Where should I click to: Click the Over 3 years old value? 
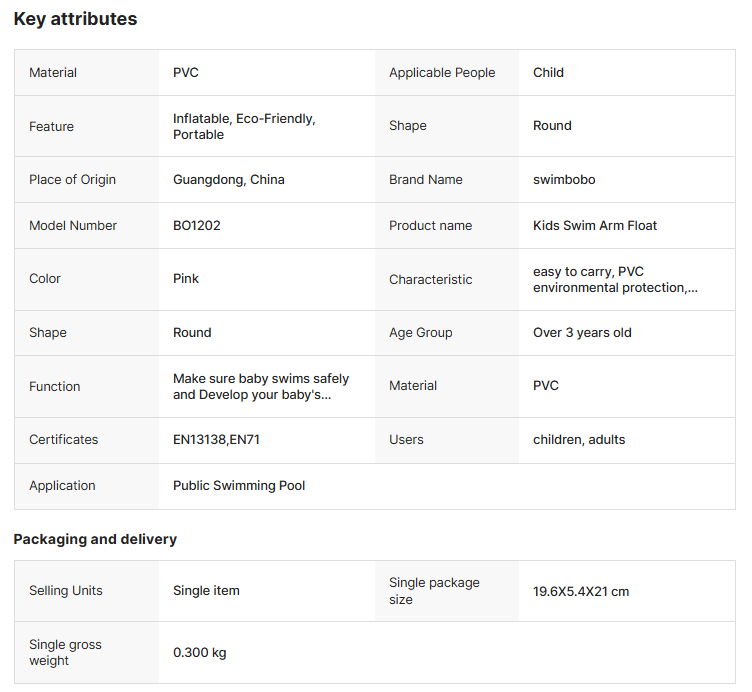(582, 333)
